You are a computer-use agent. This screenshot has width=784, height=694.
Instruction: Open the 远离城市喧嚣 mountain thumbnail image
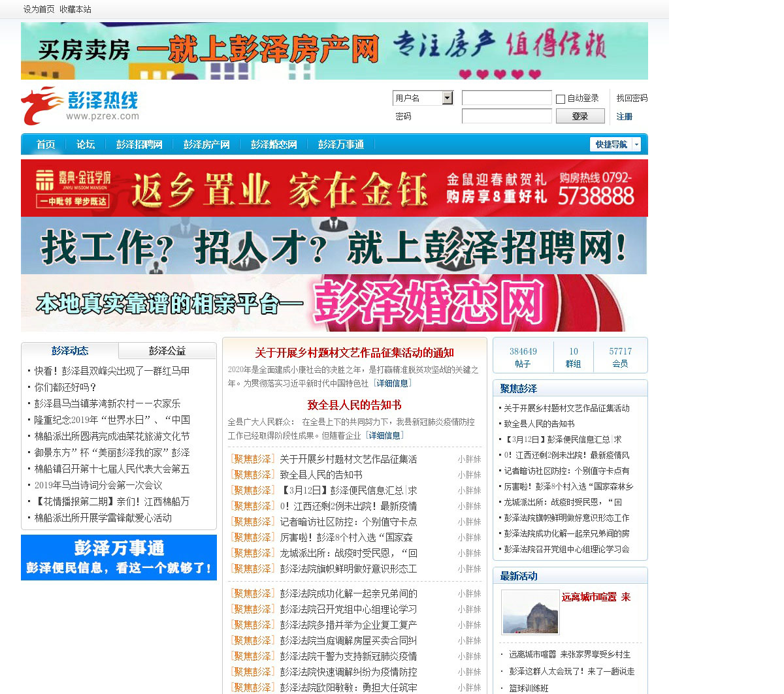tap(531, 612)
